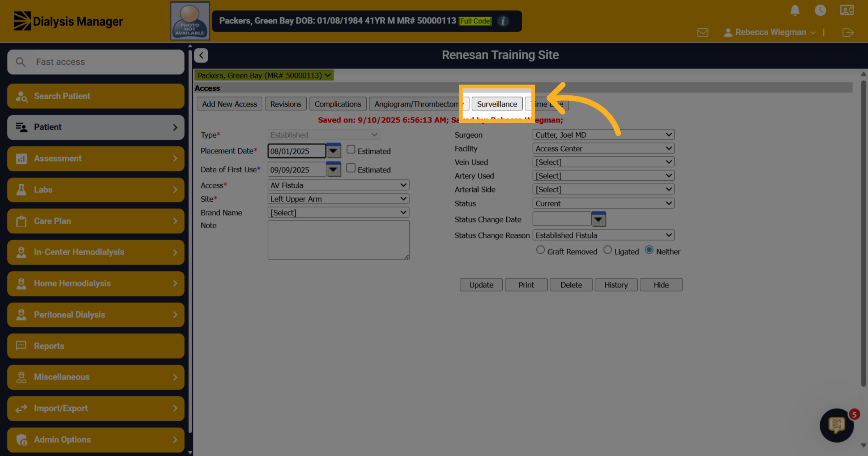This screenshot has width=868, height=456.
Task: Open the Site dropdown showing Left Upper Arm
Action: point(339,199)
